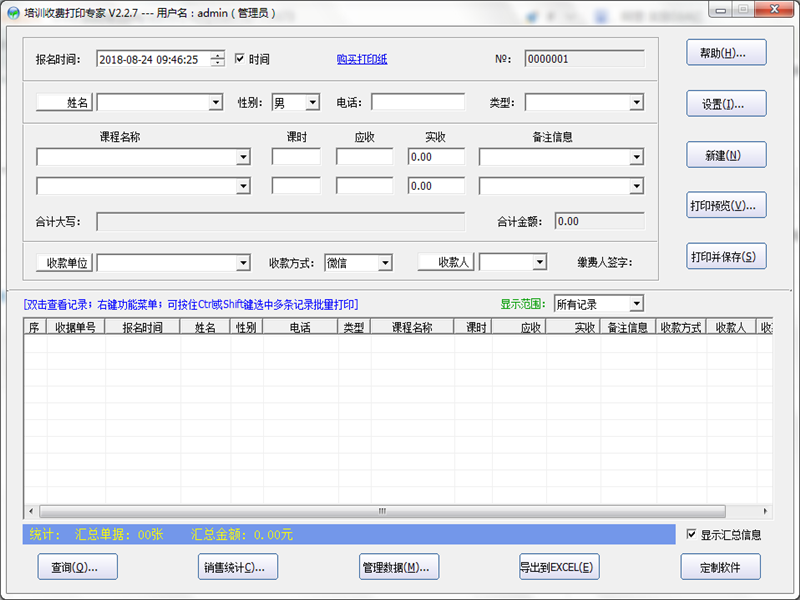
Task: Open the 显示范围 dropdown
Action: pos(636,304)
